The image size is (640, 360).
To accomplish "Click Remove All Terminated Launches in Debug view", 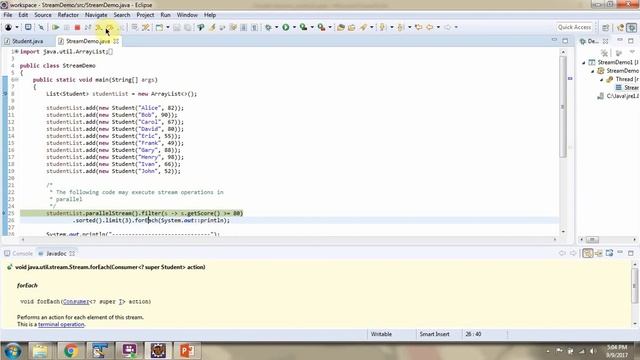I will click(604, 53).
